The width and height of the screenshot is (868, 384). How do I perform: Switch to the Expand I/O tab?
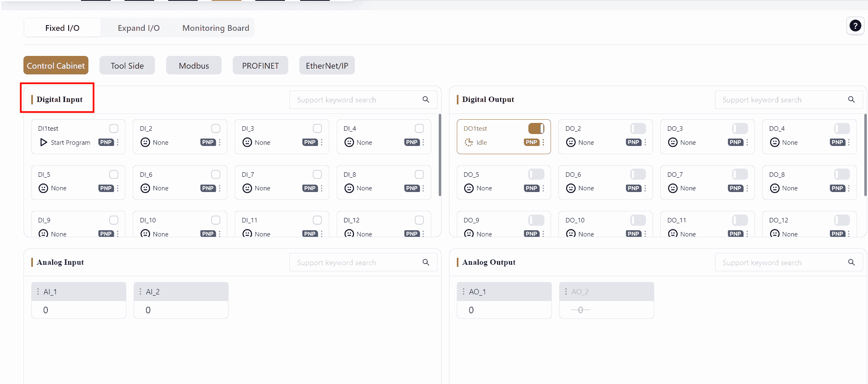(139, 28)
